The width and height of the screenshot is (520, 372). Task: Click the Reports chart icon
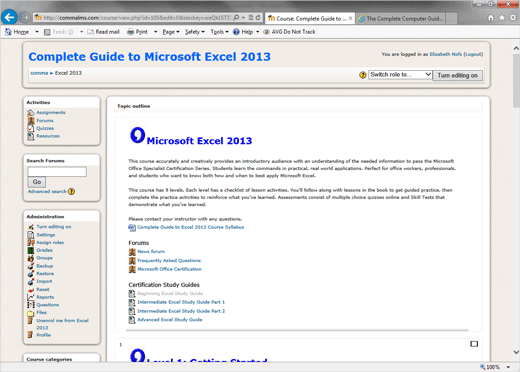pyautogui.click(x=31, y=297)
